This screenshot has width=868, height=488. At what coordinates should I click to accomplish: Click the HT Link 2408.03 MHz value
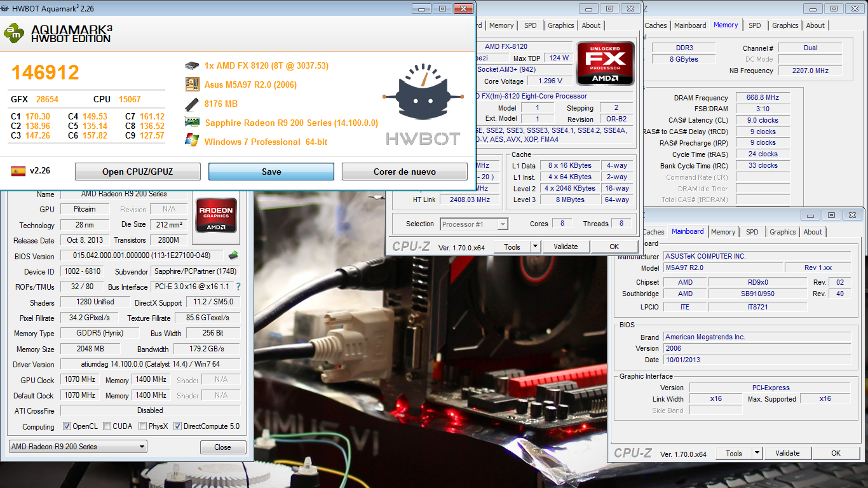pos(469,200)
